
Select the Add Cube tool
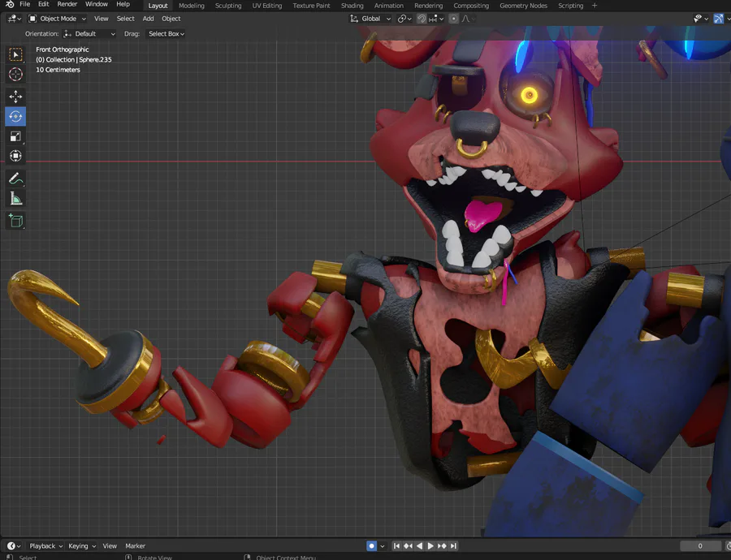click(x=15, y=221)
